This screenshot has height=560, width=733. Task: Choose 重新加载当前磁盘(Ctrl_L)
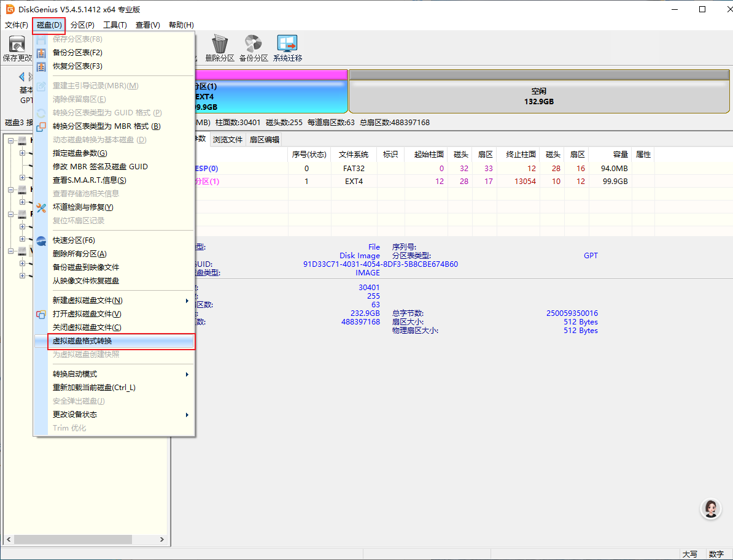tap(115, 388)
